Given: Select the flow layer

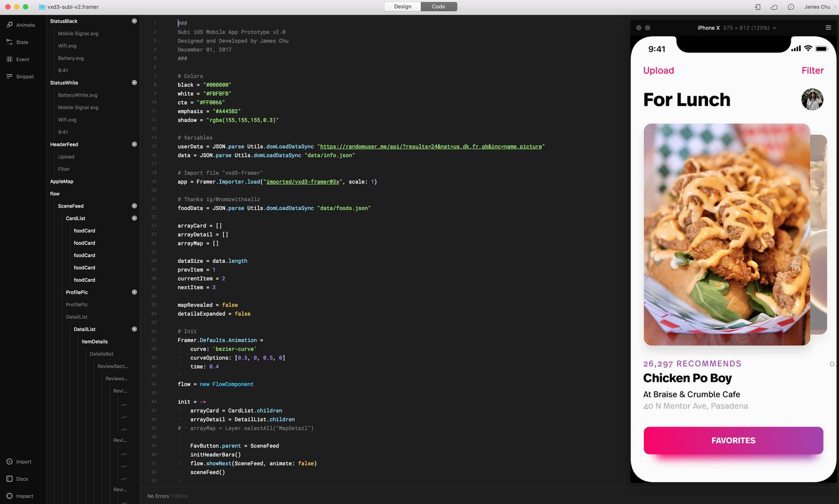Looking at the screenshot, I should (55, 193).
